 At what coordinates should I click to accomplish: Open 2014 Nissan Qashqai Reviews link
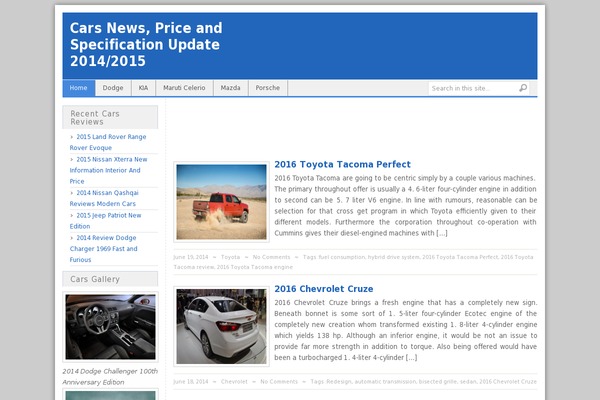(x=104, y=198)
